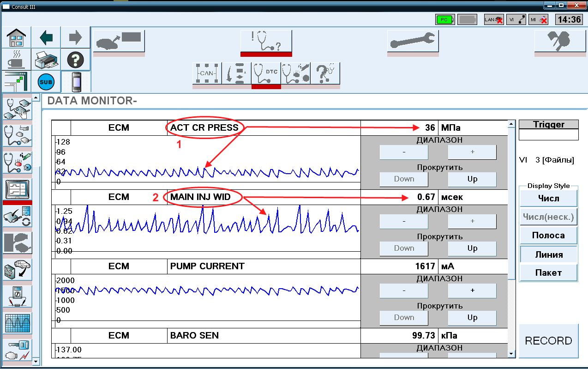Open the oscilloscope waveform sidebar icon
Viewport: 588px width, 369px height.
[18, 322]
